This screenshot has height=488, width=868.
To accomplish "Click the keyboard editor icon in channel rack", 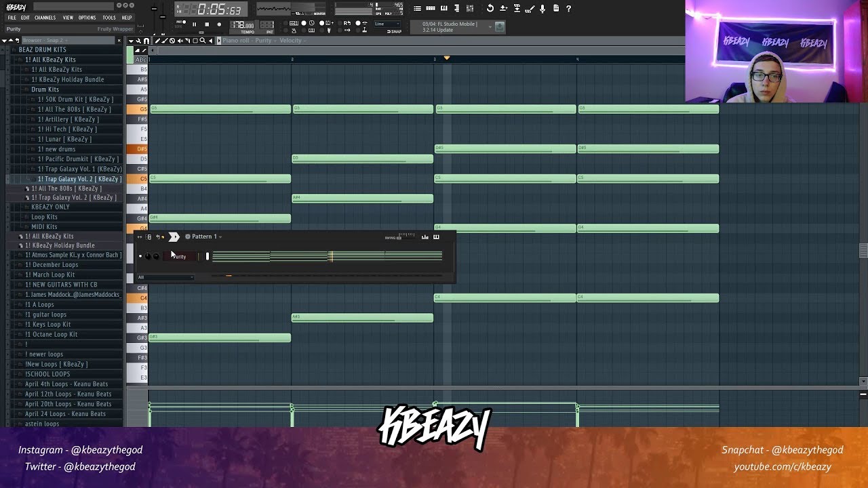I will (x=436, y=237).
